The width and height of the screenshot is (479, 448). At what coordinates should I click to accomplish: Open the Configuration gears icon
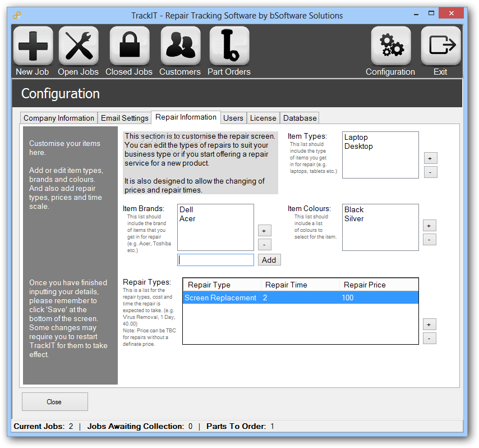tap(391, 46)
